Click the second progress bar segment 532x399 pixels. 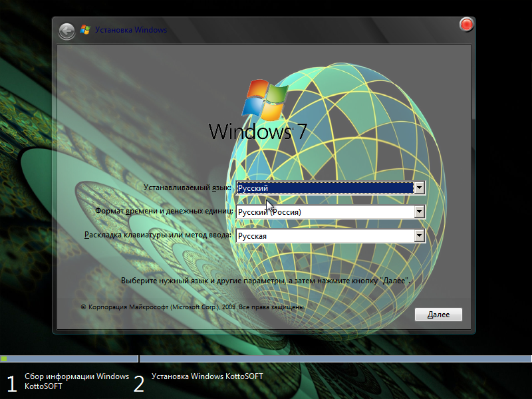(336, 358)
